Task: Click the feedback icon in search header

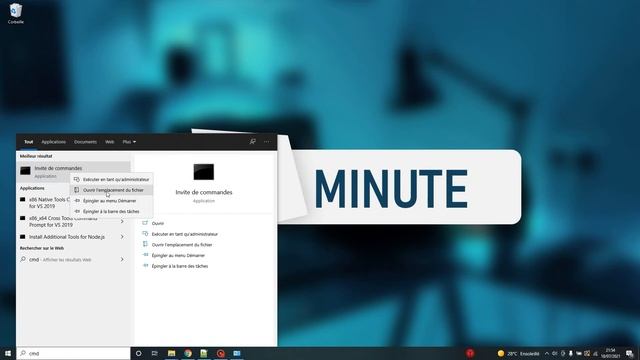Action: point(253,142)
